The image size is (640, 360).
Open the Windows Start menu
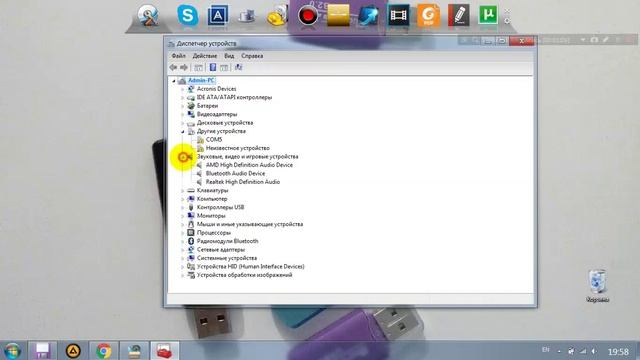(x=12, y=351)
